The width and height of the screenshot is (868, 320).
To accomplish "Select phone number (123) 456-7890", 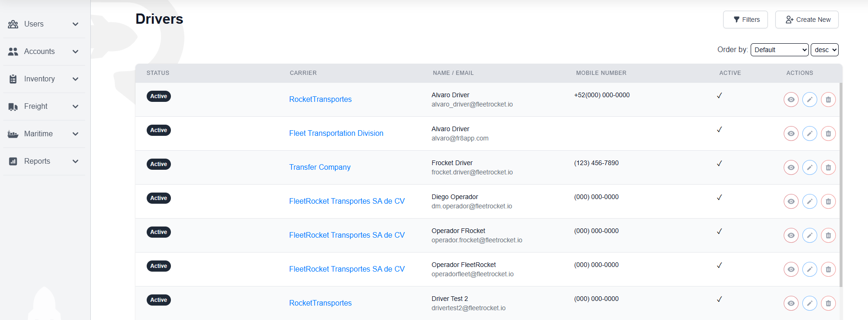I will point(597,163).
